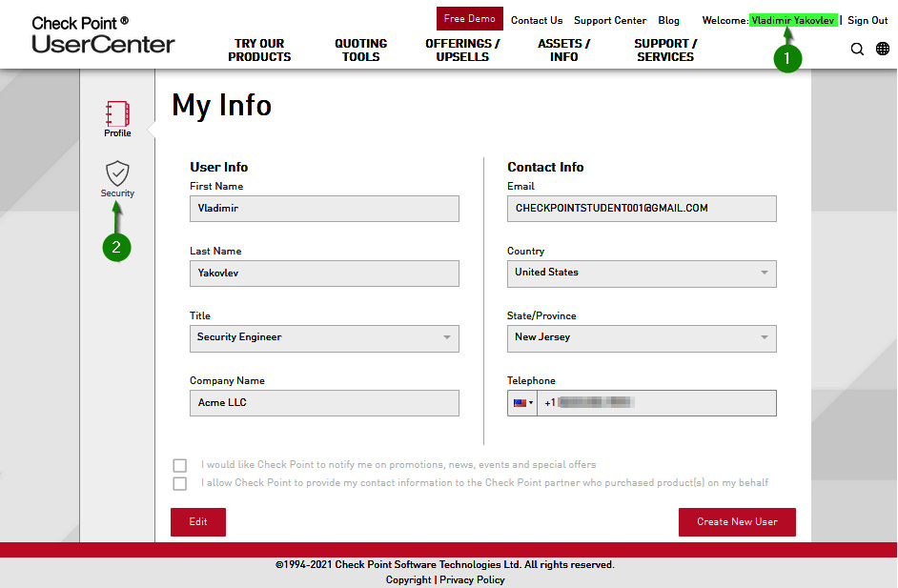Image resolution: width=898 pixels, height=588 pixels.
Task: Click the Email input field
Action: click(x=642, y=209)
